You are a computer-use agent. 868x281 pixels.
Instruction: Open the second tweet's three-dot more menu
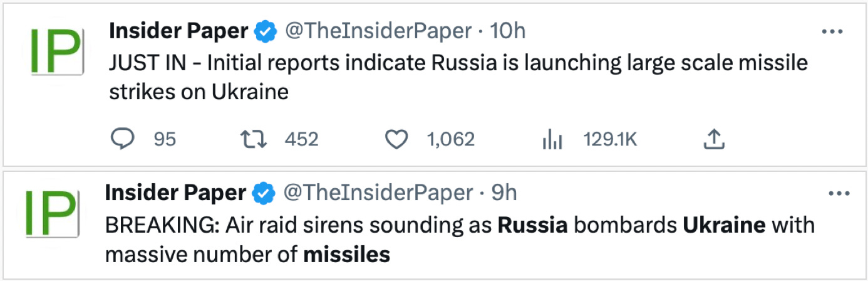point(838,194)
